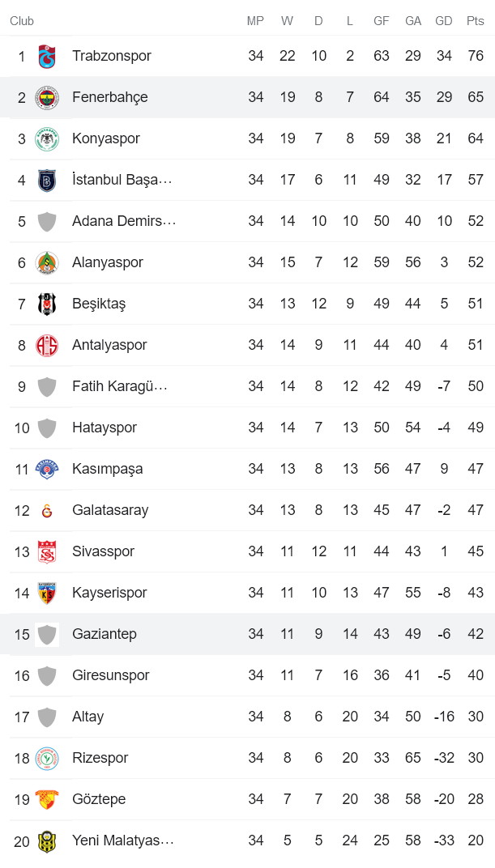Click the Club column header
Image resolution: width=495 pixels, height=868 pixels.
pos(21,21)
